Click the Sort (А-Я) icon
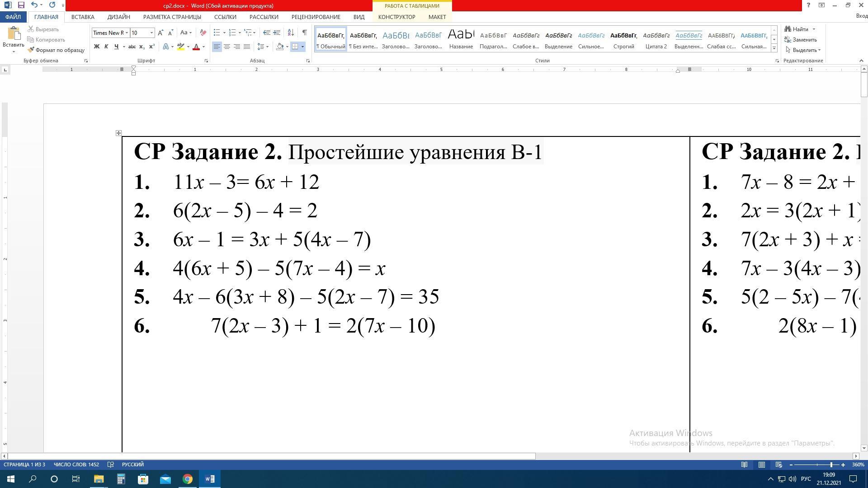 point(291,33)
